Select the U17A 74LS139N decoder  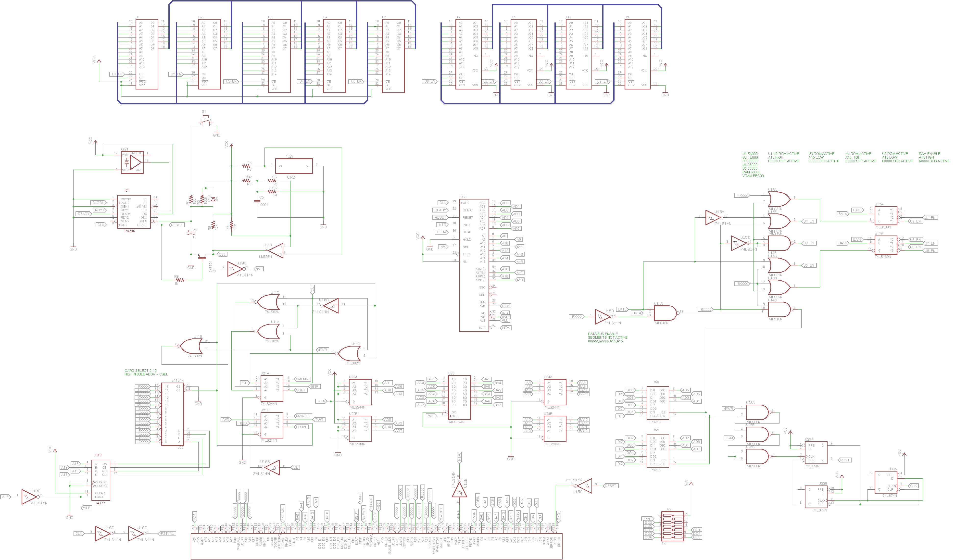point(886,215)
